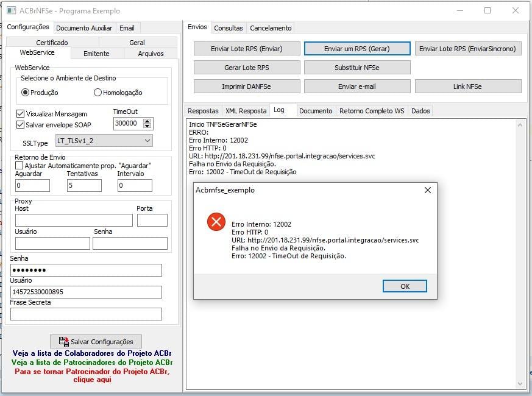Switch to the Configurações tab
Image resolution: width=532 pixels, height=396 pixels.
(28, 27)
